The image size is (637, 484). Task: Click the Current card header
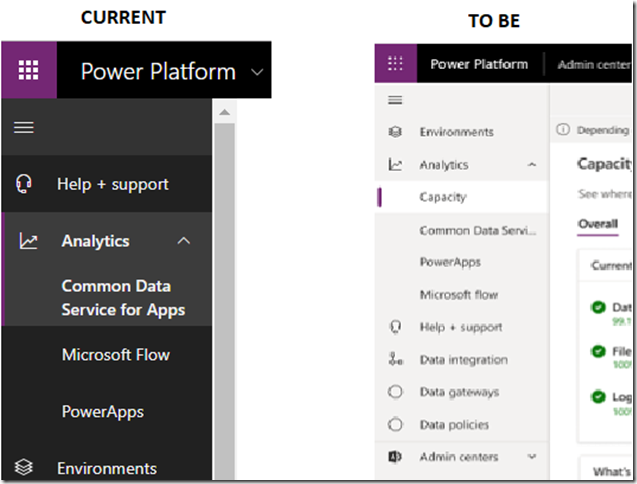click(x=611, y=265)
